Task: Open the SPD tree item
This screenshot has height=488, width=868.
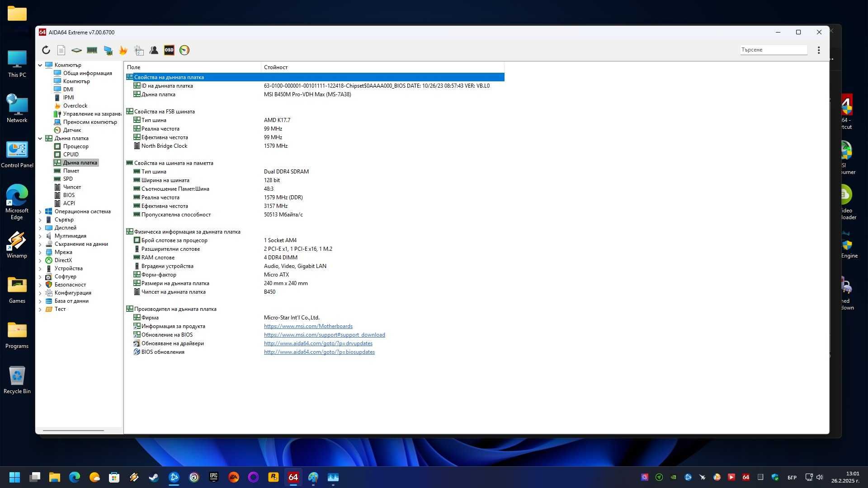Action: coord(68,179)
